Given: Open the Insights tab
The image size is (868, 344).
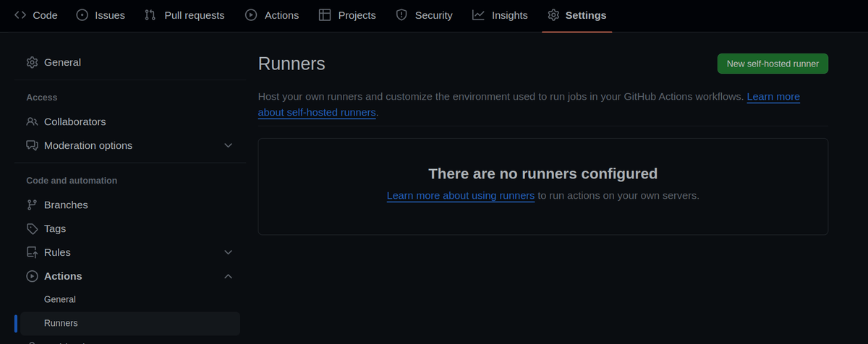Looking at the screenshot, I should pos(500,15).
